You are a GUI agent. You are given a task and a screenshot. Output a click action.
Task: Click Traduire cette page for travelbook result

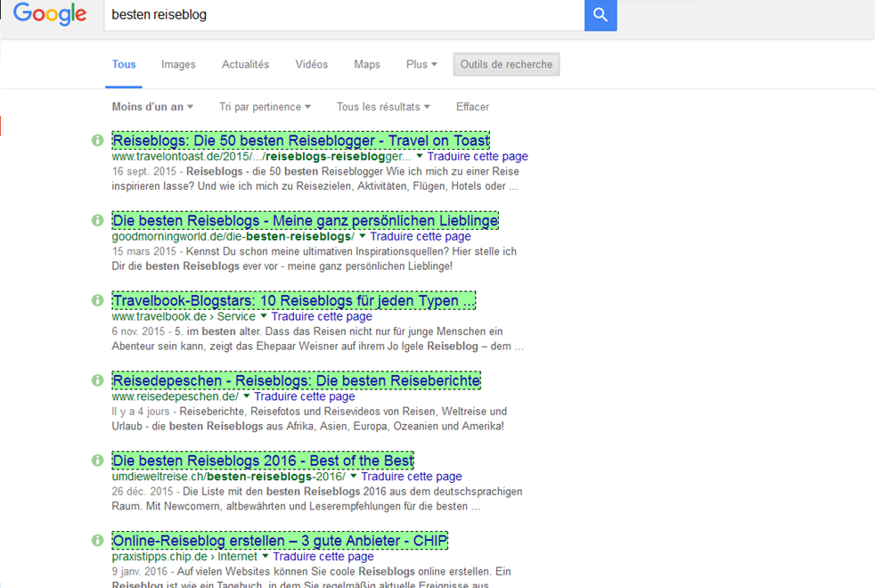(322, 316)
